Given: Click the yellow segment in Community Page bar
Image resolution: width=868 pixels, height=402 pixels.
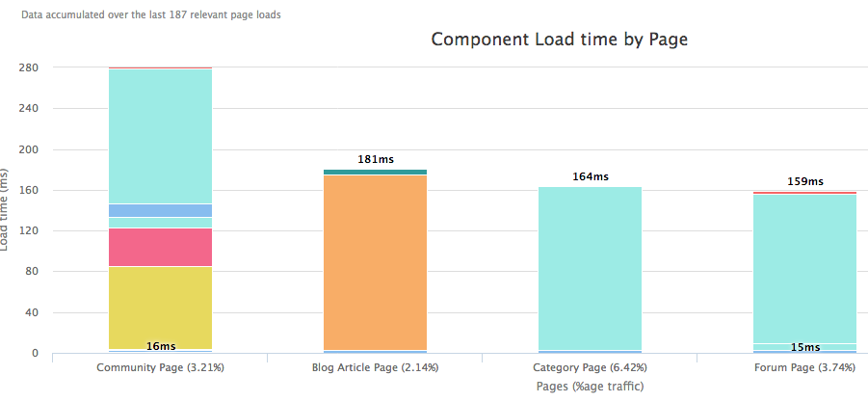Looking at the screenshot, I should (x=160, y=308).
